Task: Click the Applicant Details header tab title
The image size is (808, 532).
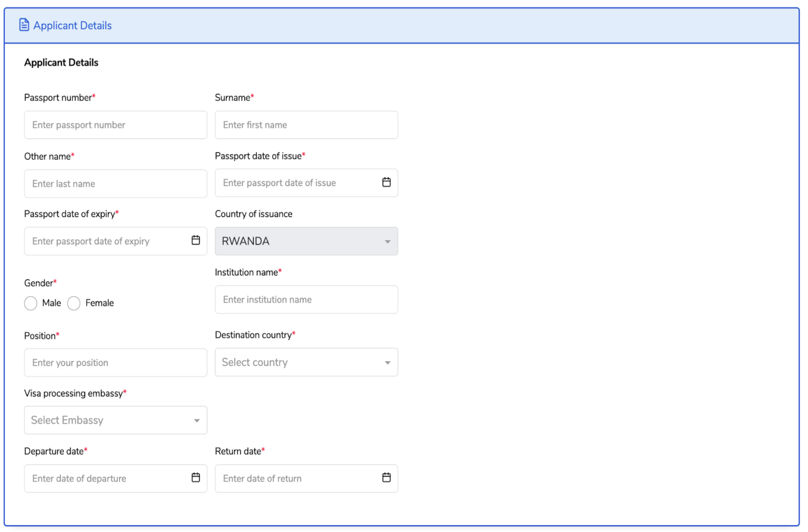Action: pos(72,25)
